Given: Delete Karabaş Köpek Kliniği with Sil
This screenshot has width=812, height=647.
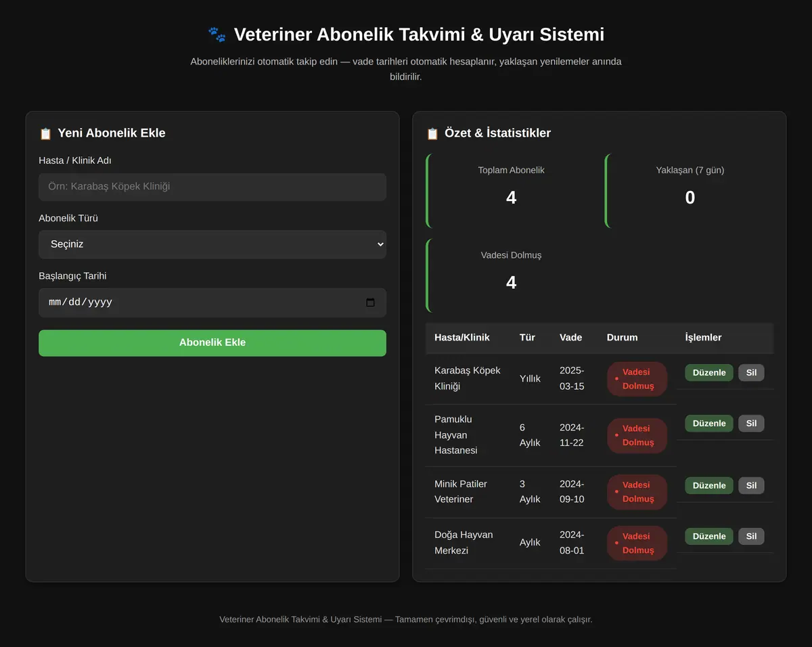Looking at the screenshot, I should click(x=751, y=373).
